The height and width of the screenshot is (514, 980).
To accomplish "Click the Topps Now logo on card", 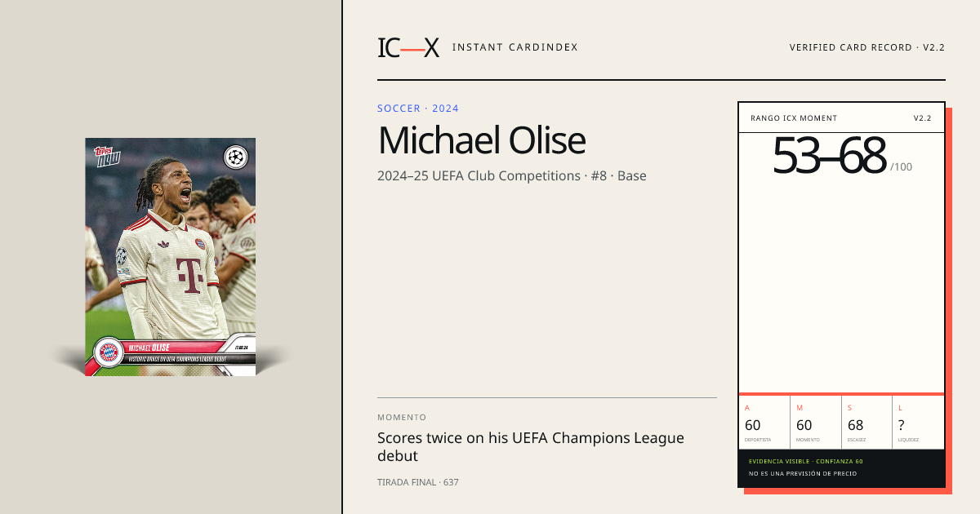I will tap(107, 155).
